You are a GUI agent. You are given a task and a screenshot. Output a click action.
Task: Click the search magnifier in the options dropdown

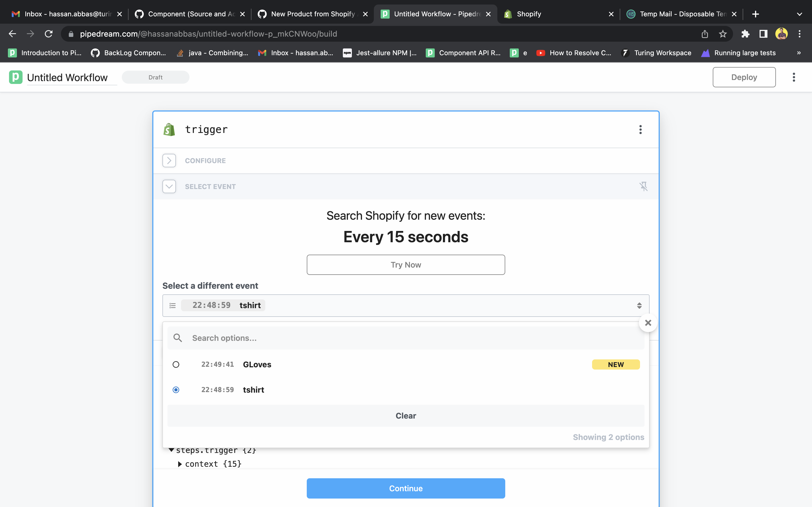[178, 338]
